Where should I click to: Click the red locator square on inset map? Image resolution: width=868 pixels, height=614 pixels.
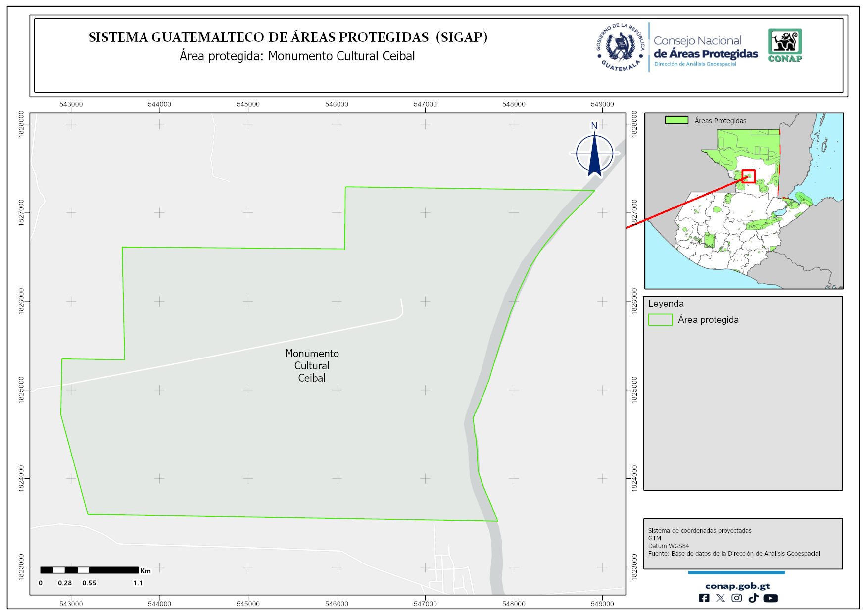[x=749, y=176]
